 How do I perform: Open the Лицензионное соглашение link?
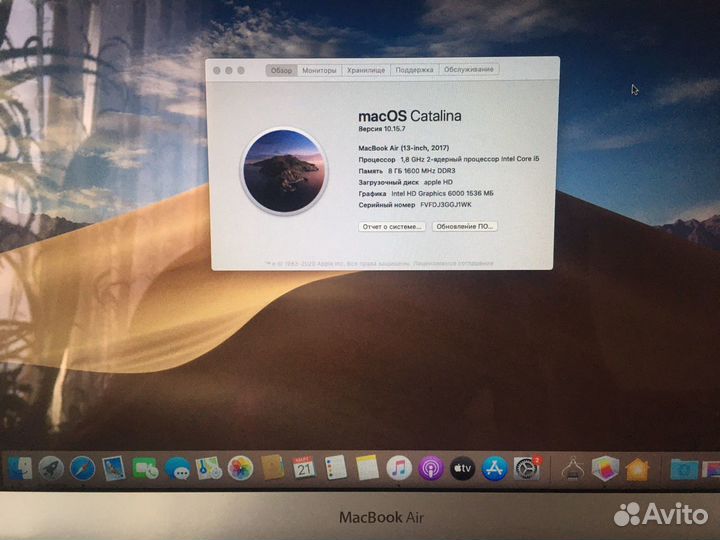coord(453,264)
